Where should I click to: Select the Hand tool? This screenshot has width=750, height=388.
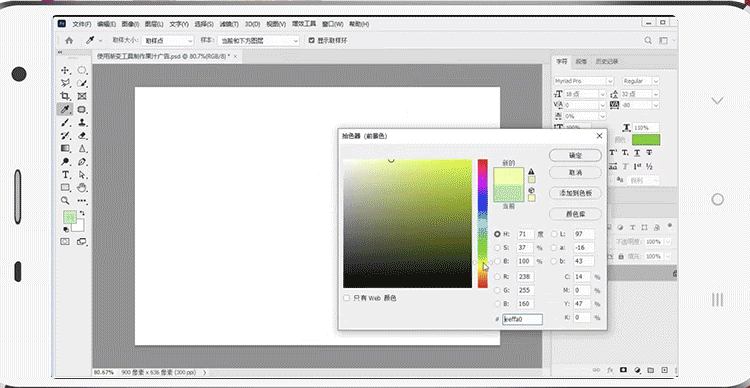[82, 187]
